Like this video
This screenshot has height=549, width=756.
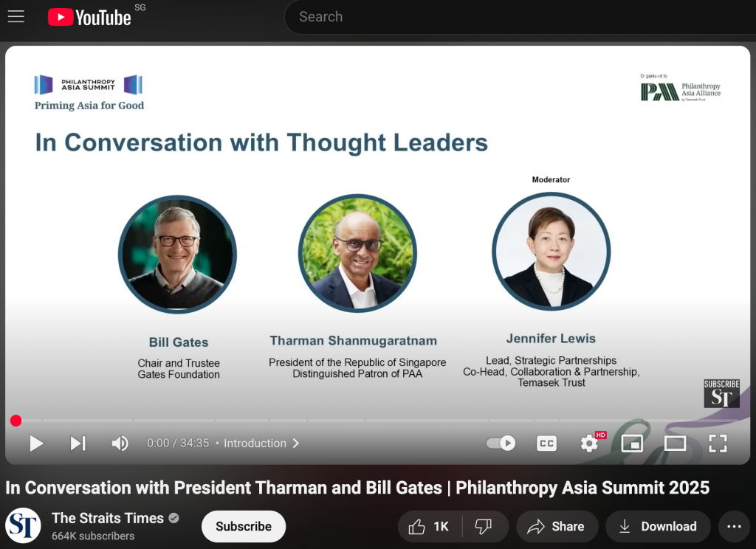point(428,526)
